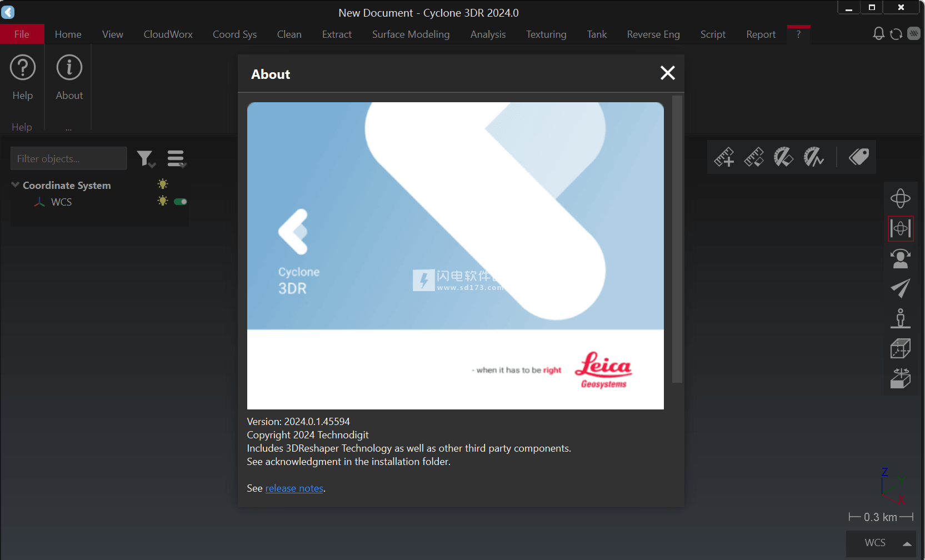Close the About dialog with the X
The height and width of the screenshot is (560, 925).
pos(668,73)
